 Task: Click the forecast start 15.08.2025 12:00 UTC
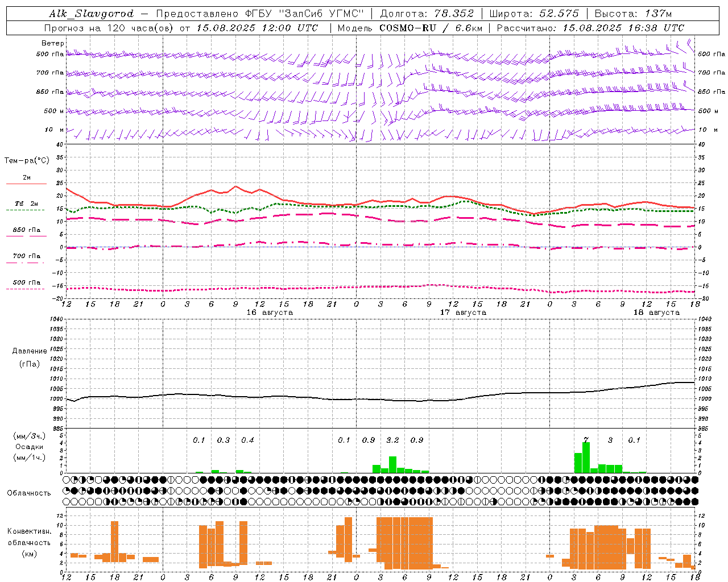(257, 28)
